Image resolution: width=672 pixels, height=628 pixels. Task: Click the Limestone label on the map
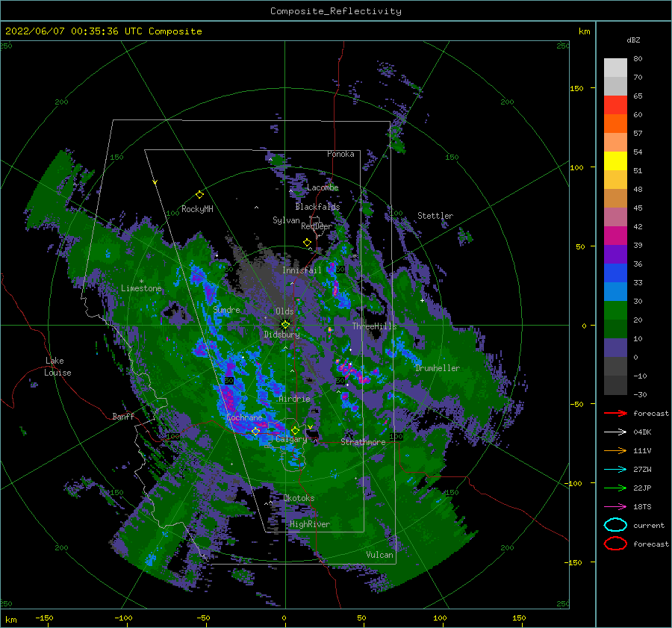point(141,288)
